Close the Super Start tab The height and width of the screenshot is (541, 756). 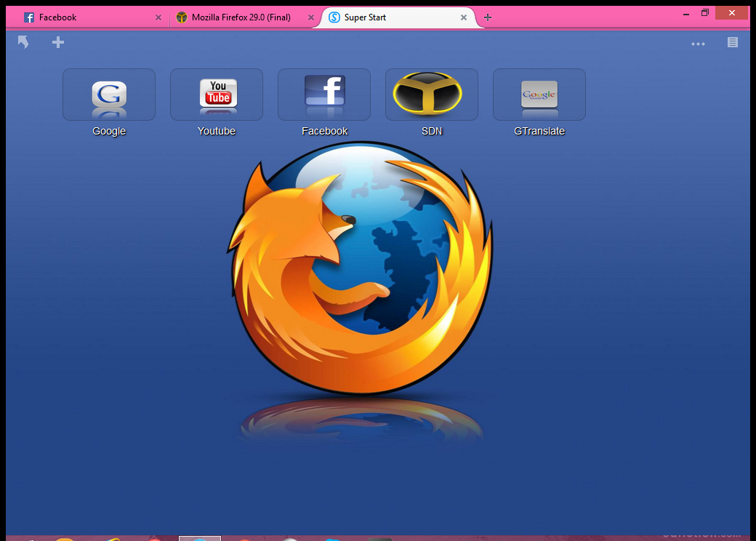464,17
